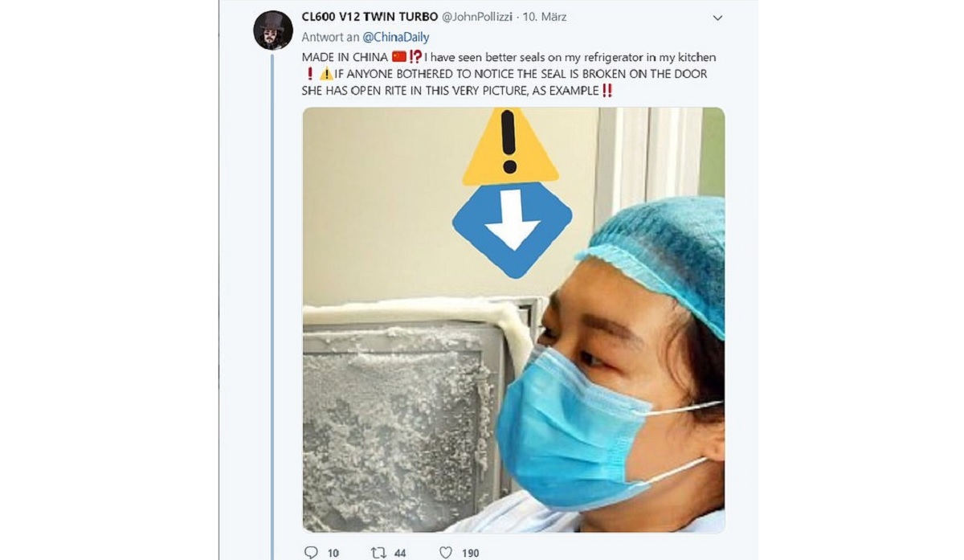
Task: Open the CL600 V12 TWIN TURBO profile name
Action: (x=370, y=17)
